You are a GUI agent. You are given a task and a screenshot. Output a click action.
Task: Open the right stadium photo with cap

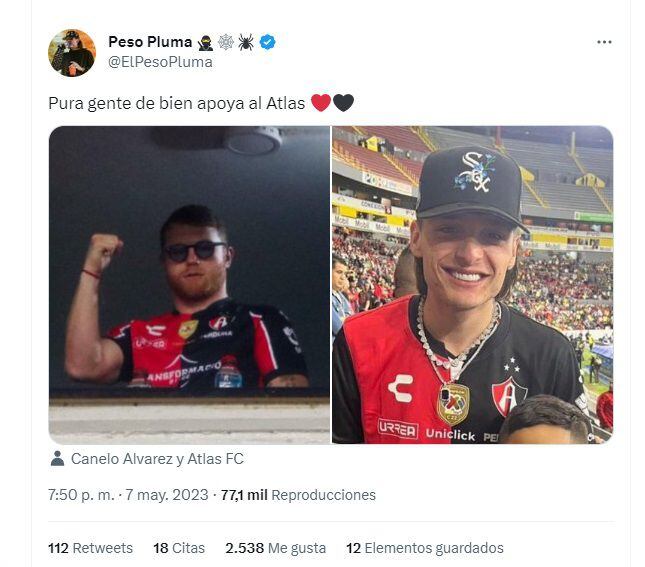(473, 285)
